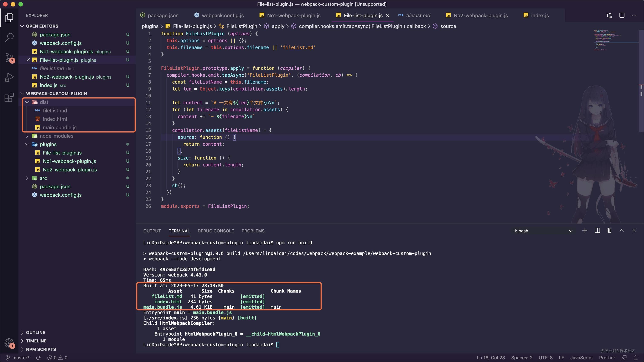Maximize the terminal panel with up chevron

pos(622,231)
